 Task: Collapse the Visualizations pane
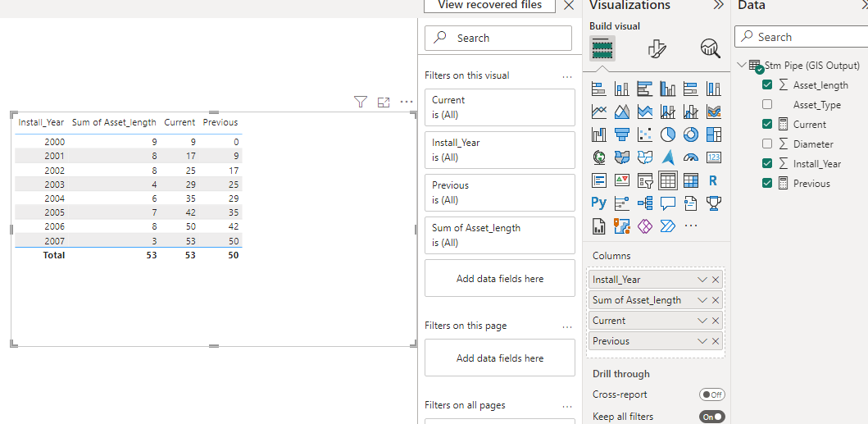719,5
